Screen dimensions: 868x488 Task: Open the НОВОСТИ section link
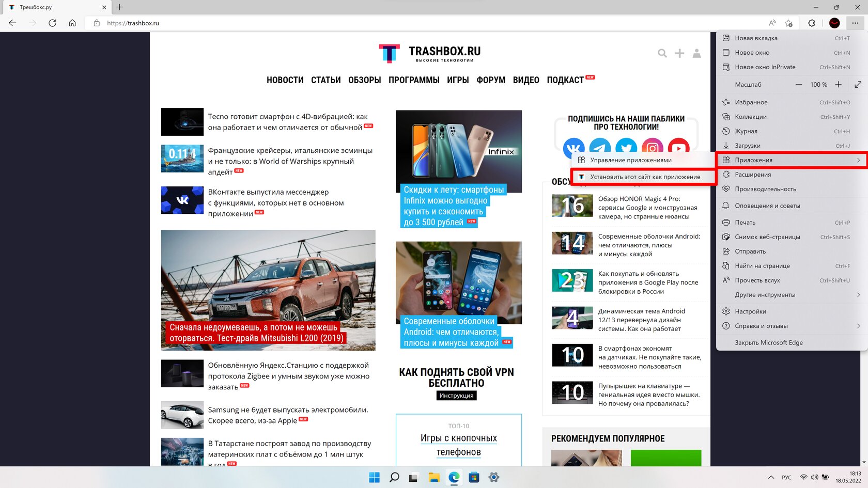coord(285,80)
